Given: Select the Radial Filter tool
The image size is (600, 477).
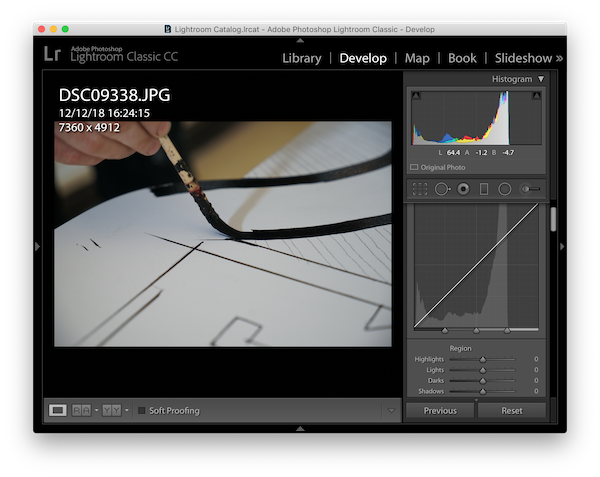Looking at the screenshot, I should point(505,189).
